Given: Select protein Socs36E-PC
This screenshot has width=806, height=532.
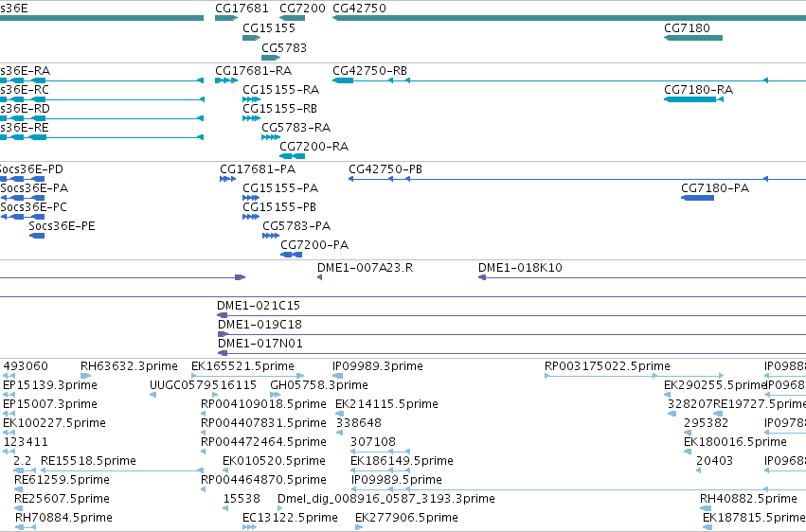Looking at the screenshot, I should coord(34,207).
